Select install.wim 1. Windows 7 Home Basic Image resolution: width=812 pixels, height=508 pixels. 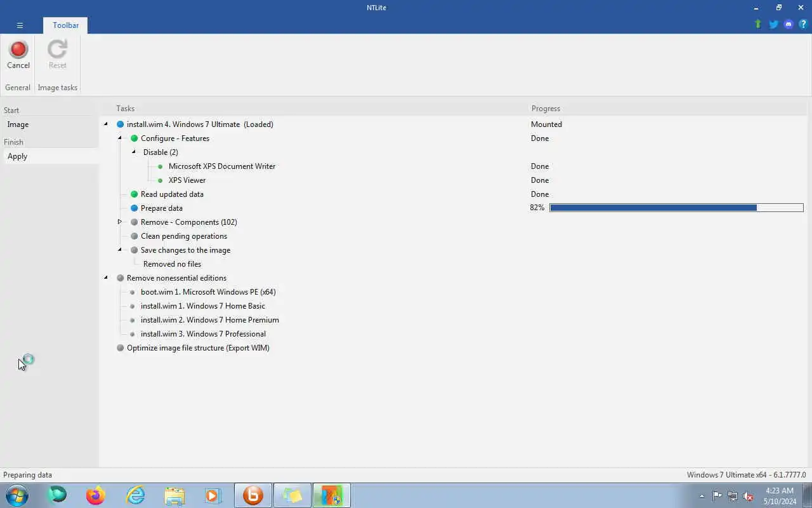pyautogui.click(x=203, y=306)
